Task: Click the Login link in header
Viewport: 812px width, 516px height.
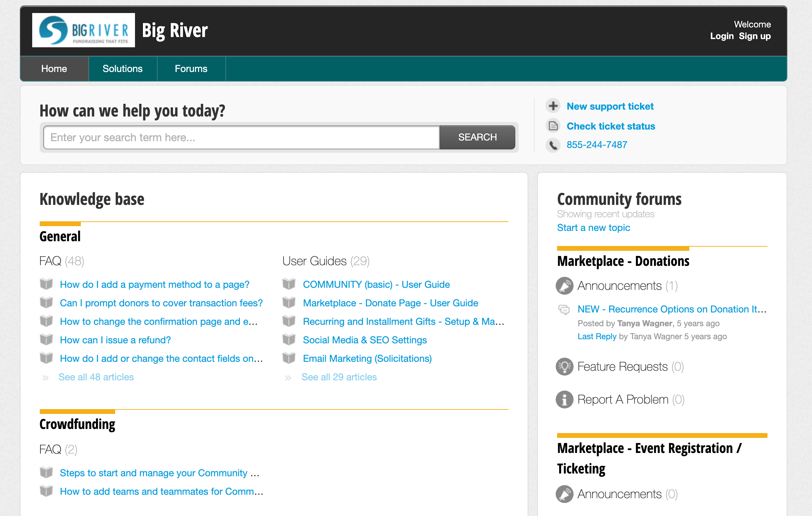Action: click(722, 36)
